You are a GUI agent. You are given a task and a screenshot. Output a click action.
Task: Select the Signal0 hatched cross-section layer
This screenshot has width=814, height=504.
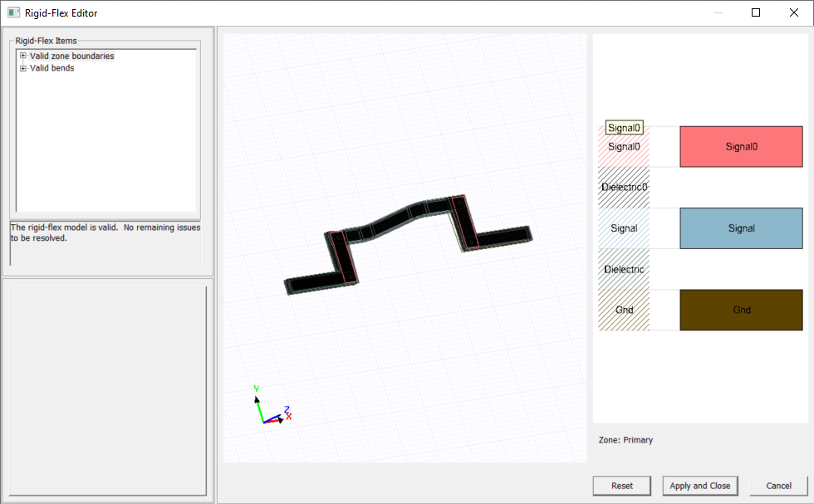coord(623,146)
